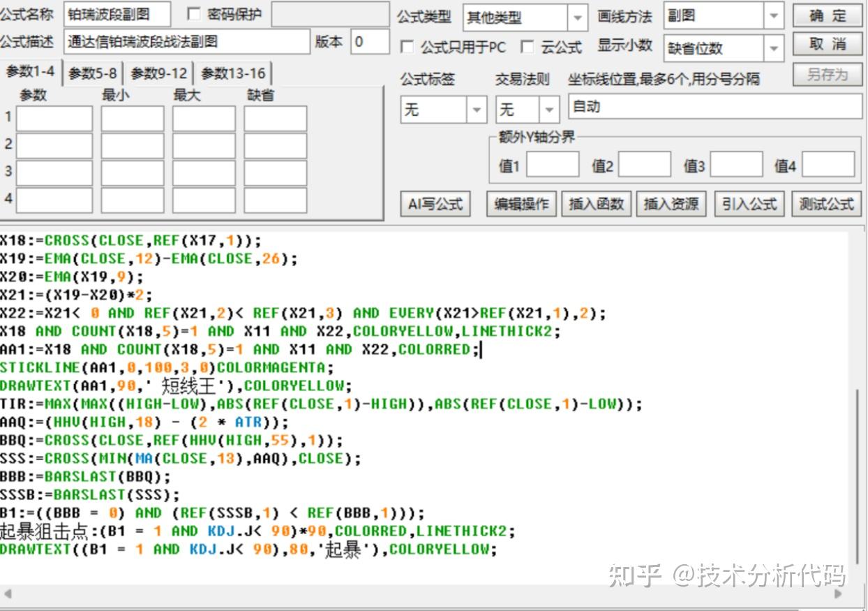Screen dimensions: 868x611
Task: Click the code line starting with TIR:=MAX
Action: coord(321,404)
